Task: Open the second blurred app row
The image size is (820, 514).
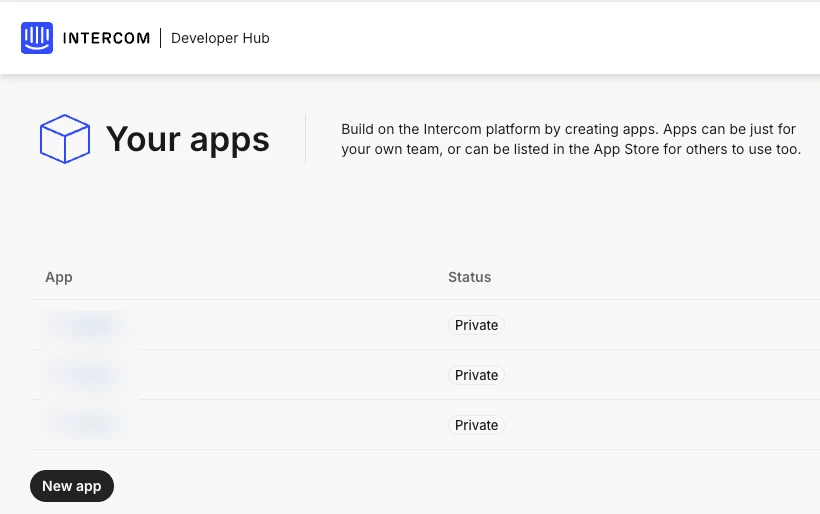Action: click(425, 375)
